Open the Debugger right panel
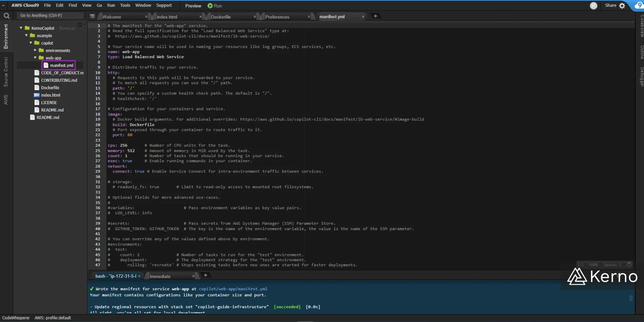Screen dimensions: 644x322 [642, 77]
